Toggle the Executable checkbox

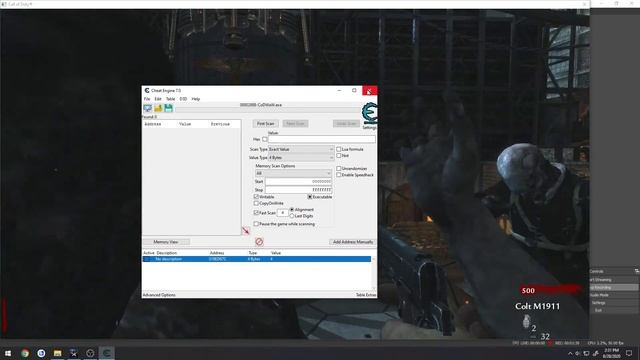pyautogui.click(x=310, y=197)
